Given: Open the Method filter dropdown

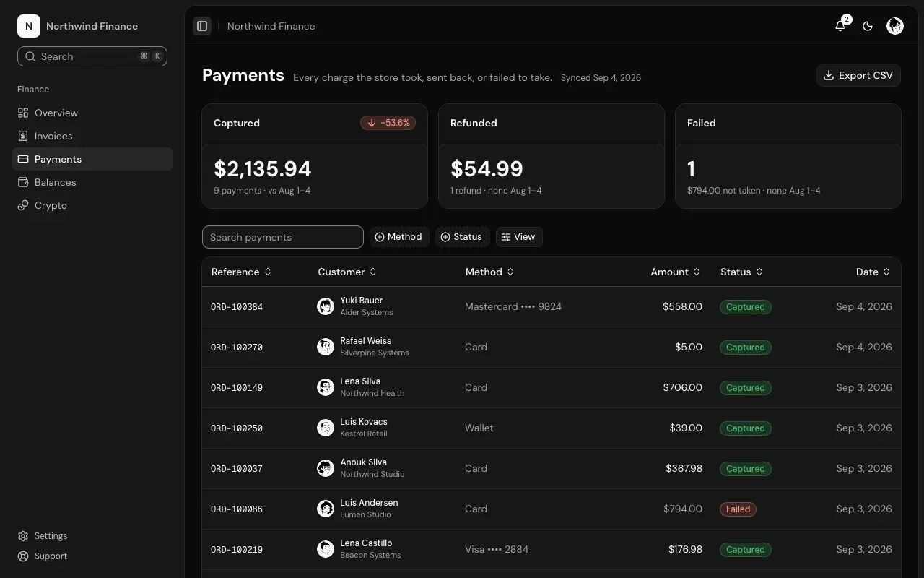Looking at the screenshot, I should pyautogui.click(x=399, y=237).
